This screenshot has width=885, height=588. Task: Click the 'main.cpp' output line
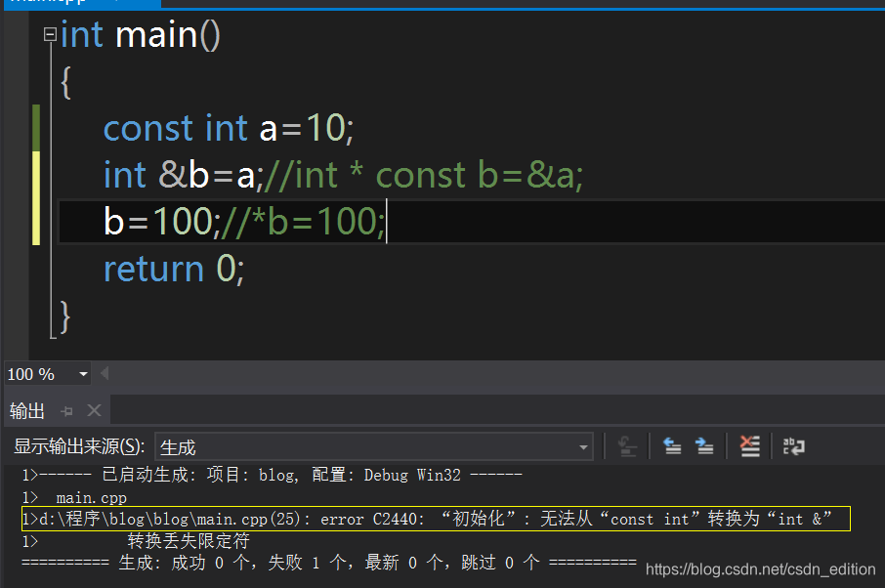pos(74,498)
